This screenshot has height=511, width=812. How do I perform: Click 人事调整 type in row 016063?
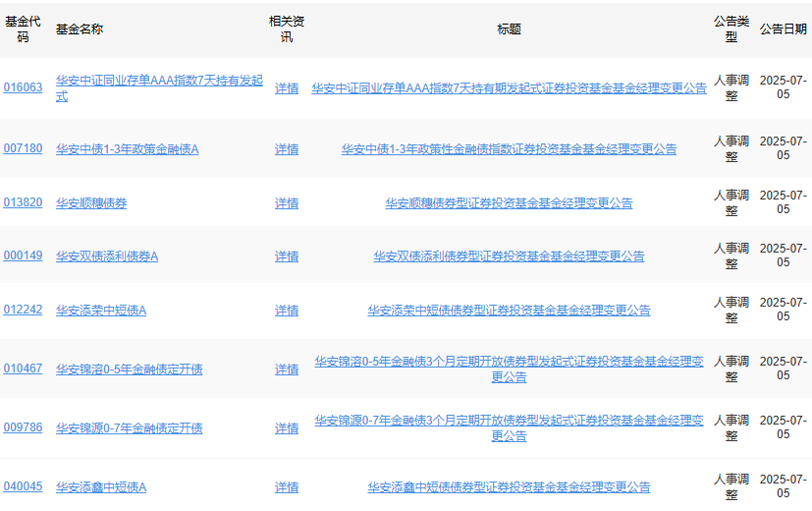click(731, 88)
